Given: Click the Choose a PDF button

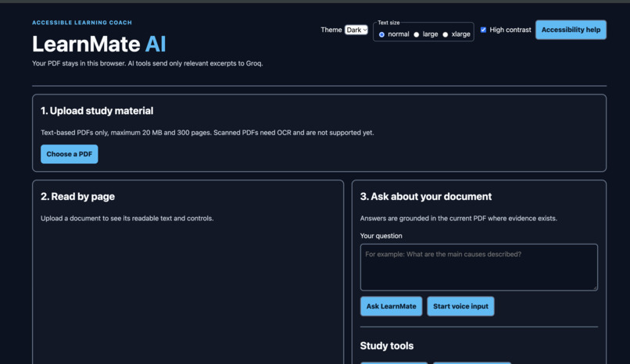Looking at the screenshot, I should click(69, 154).
